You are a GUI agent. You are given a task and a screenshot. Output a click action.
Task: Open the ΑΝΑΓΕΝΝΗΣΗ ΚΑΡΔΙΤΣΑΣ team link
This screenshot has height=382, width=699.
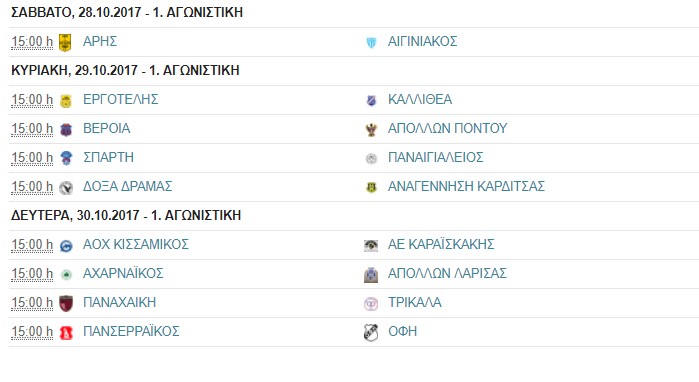tap(466, 186)
